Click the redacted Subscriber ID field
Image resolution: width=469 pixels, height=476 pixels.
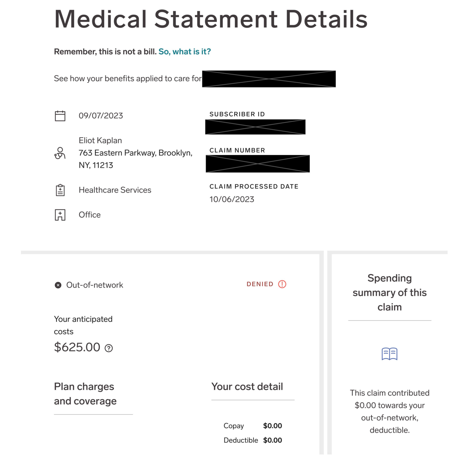[x=256, y=127]
